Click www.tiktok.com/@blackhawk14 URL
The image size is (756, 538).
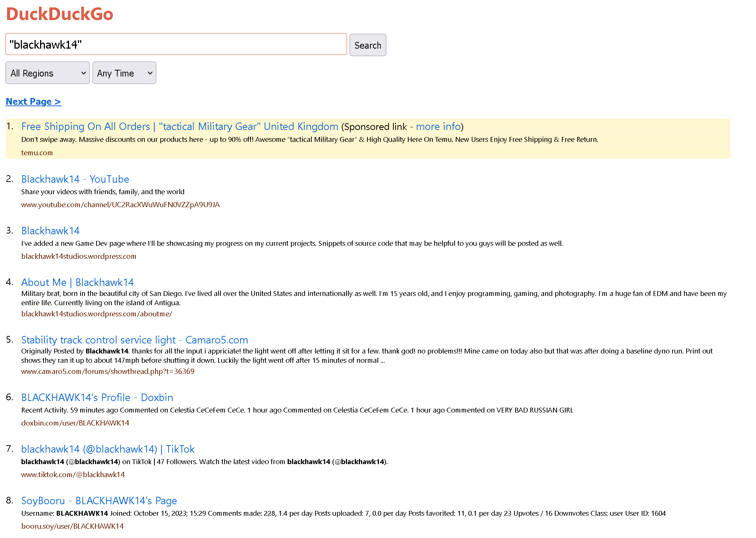(x=73, y=475)
